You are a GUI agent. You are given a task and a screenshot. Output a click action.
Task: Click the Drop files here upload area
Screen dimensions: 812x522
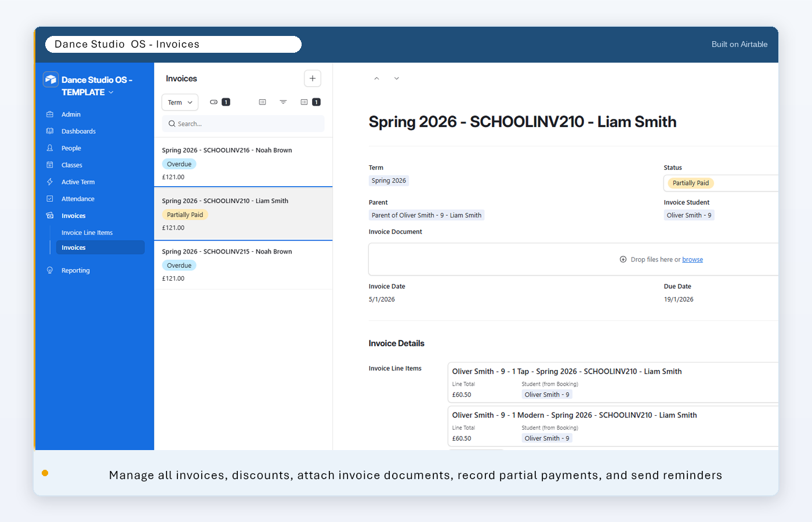(x=573, y=259)
